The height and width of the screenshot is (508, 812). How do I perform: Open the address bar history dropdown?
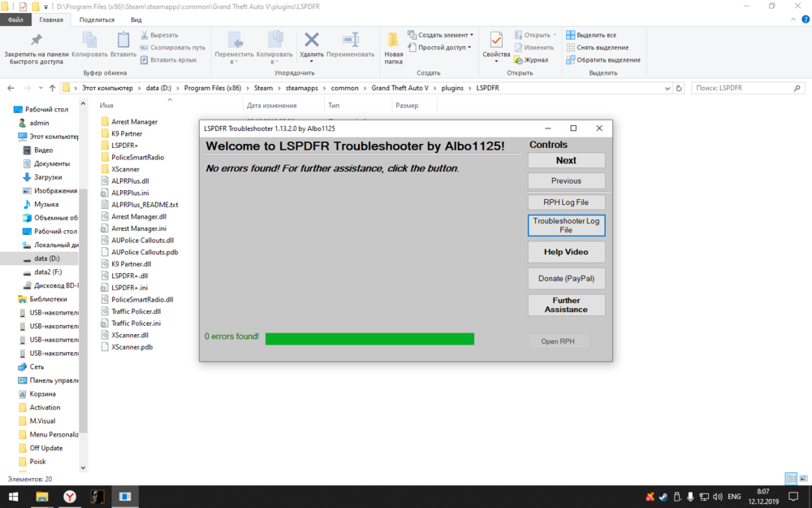tap(667, 88)
